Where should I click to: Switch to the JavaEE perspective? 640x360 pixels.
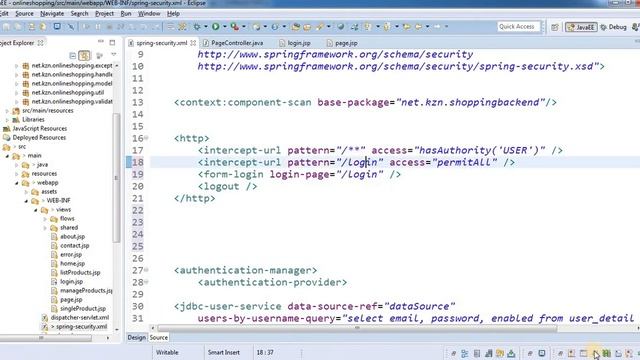(x=581, y=27)
